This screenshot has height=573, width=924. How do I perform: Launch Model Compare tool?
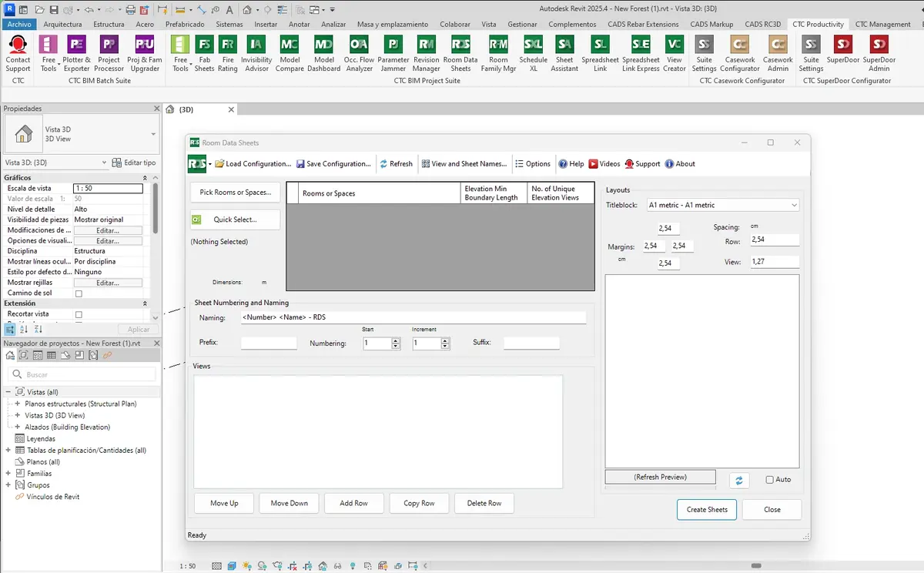click(290, 54)
